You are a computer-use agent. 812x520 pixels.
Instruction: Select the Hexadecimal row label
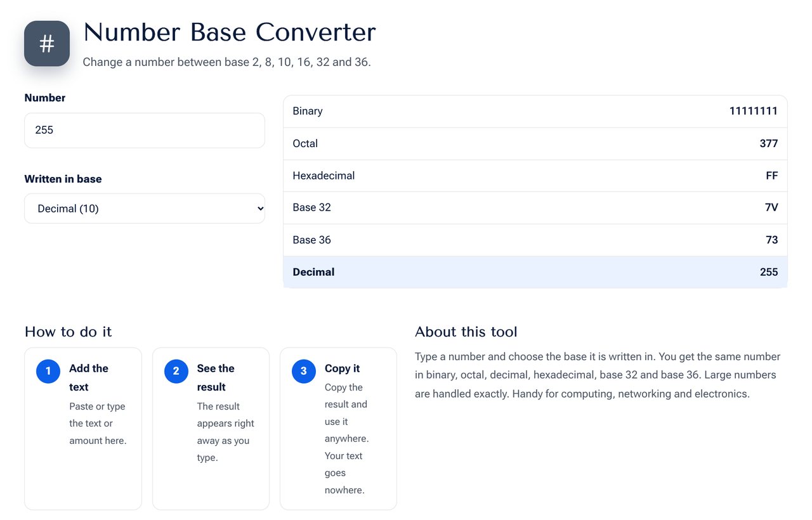[324, 176]
